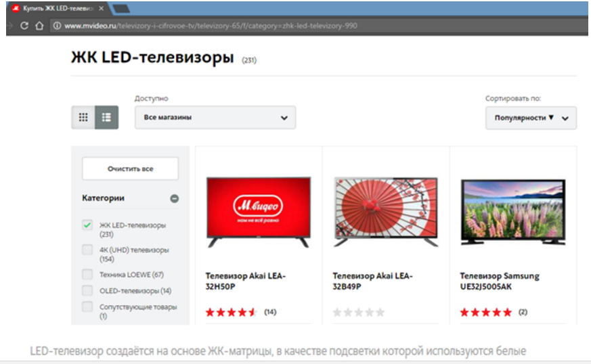Click five-star rating of Samsung UE32J5005AK
The image size is (591, 364).
tap(486, 312)
